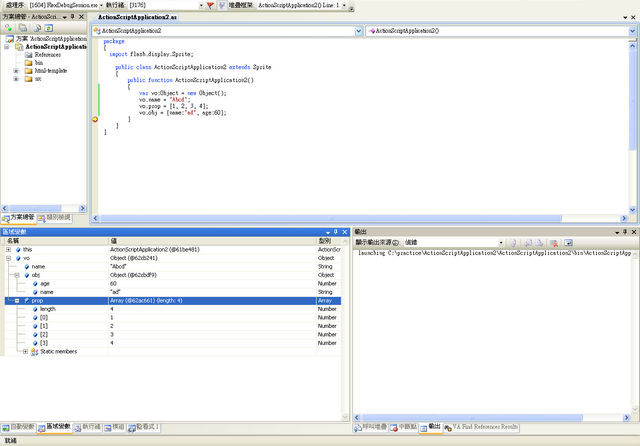Image resolution: width=640 pixels, height=446 pixels.
Task: Open Solution Explorer window position dropdown arrow
Action: [x=64, y=17]
